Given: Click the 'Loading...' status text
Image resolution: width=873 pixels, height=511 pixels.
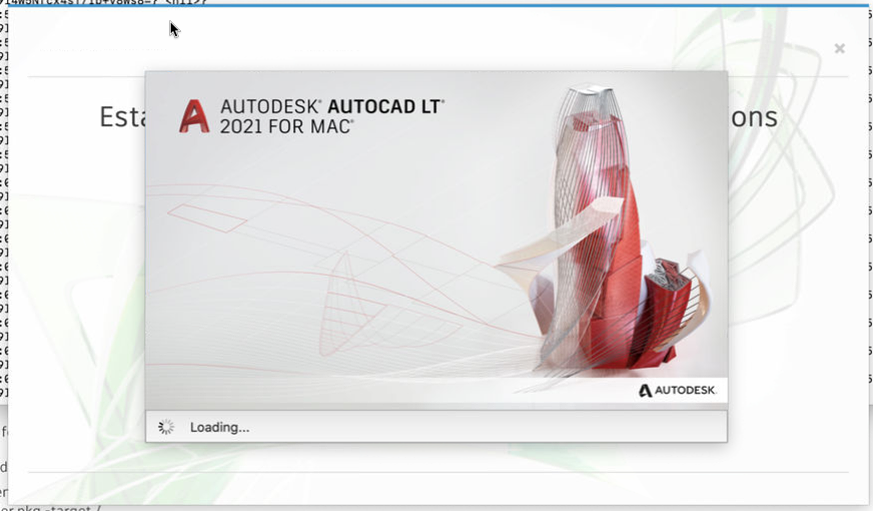Looking at the screenshot, I should (x=219, y=428).
